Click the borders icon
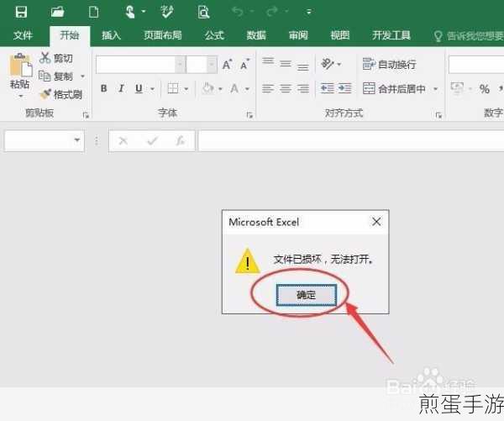Image resolution: width=504 pixels, height=421 pixels. click(x=173, y=88)
